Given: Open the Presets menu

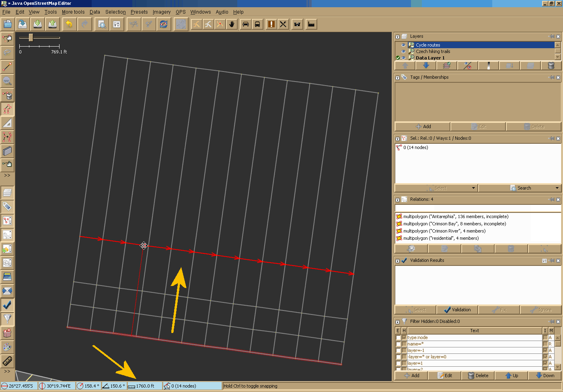Looking at the screenshot, I should tap(139, 12).
